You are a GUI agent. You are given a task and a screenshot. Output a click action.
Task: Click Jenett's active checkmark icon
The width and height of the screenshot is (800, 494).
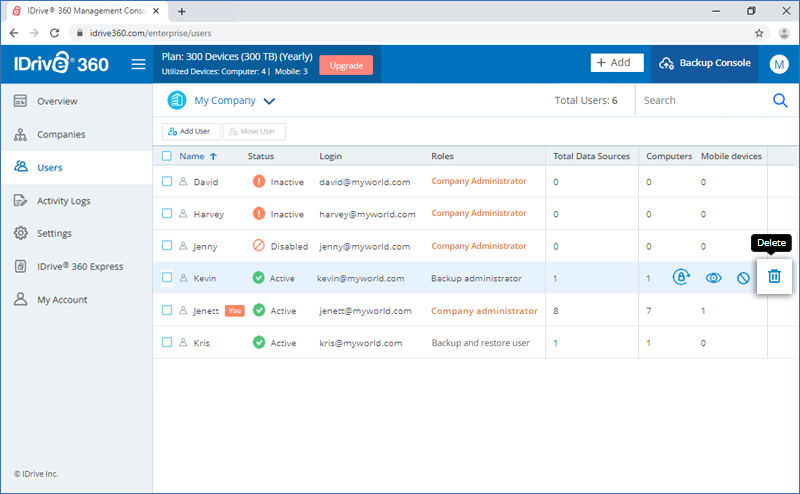[259, 310]
